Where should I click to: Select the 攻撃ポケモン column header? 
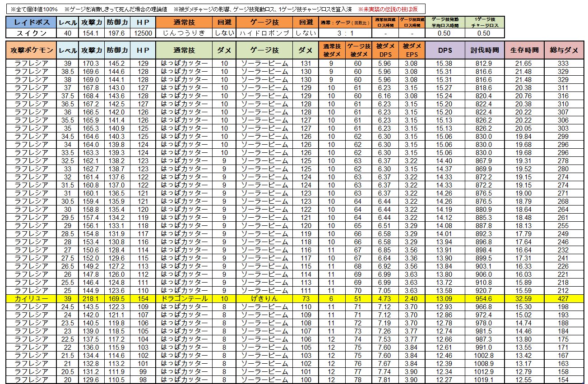[x=32, y=51]
